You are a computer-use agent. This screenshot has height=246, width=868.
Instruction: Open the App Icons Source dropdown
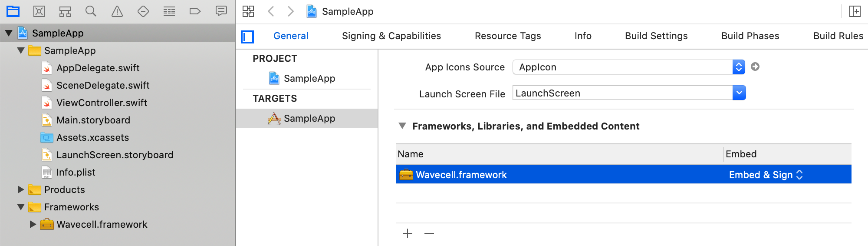(x=629, y=67)
